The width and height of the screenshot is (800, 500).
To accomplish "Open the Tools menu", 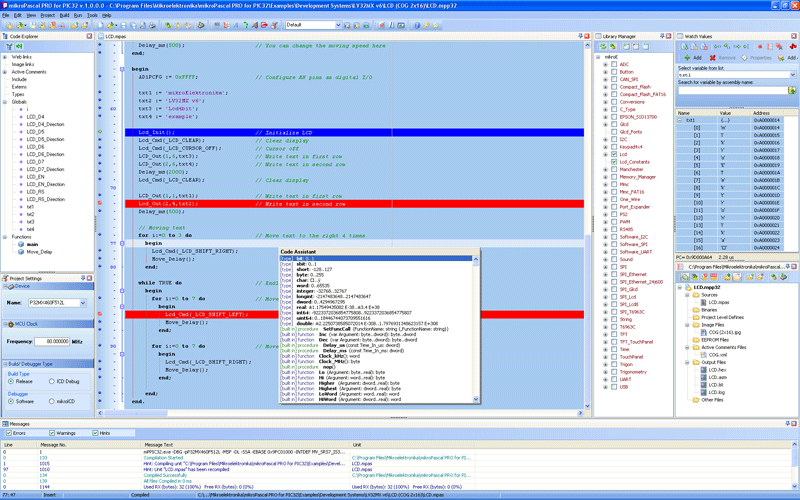I will click(92, 15).
